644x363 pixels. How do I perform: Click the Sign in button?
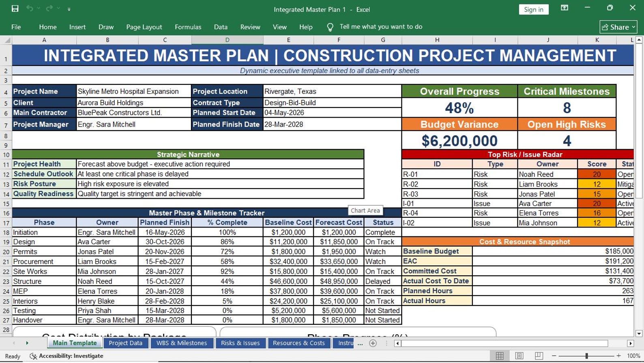(533, 9)
